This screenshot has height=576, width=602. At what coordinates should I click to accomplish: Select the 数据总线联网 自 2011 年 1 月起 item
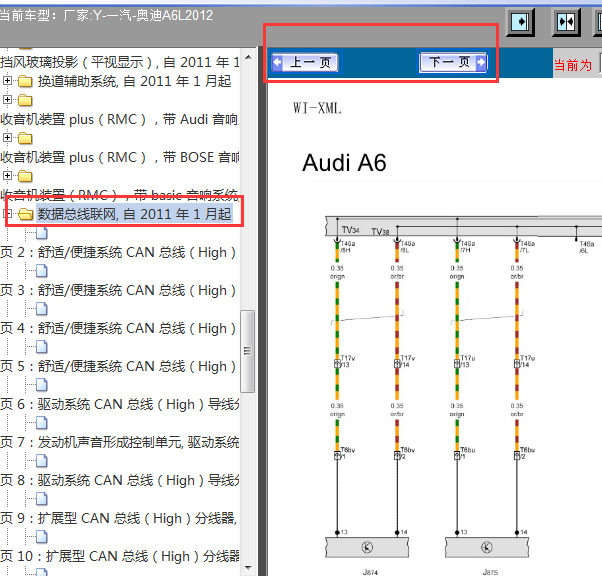[x=134, y=214]
